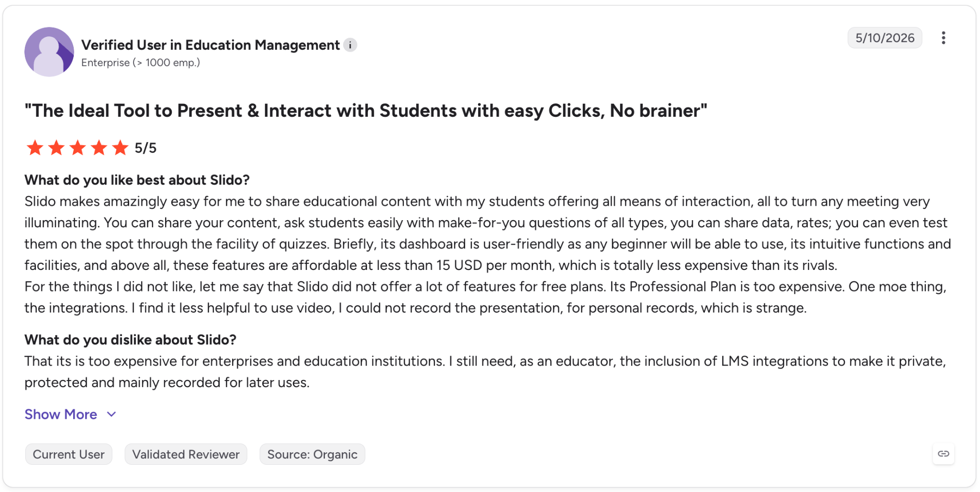
Task: Click the second orange rating star
Action: click(56, 148)
